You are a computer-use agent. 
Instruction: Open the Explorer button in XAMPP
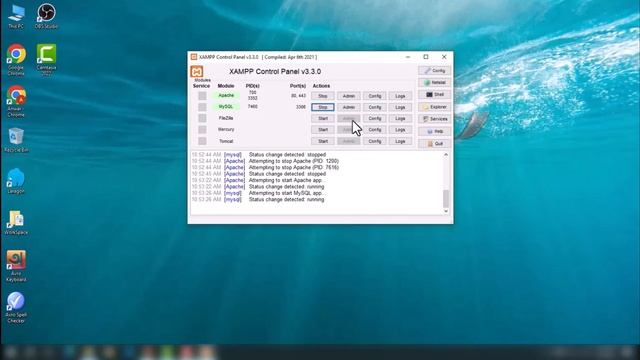click(434, 107)
